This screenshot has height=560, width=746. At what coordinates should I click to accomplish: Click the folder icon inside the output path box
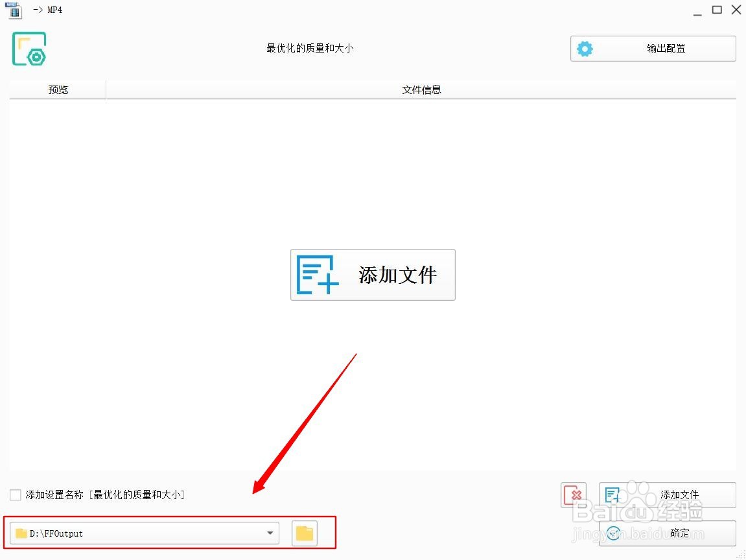[21, 533]
